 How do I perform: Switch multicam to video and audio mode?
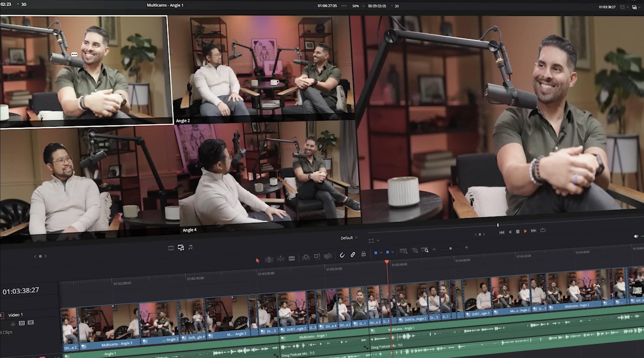[x=181, y=248]
